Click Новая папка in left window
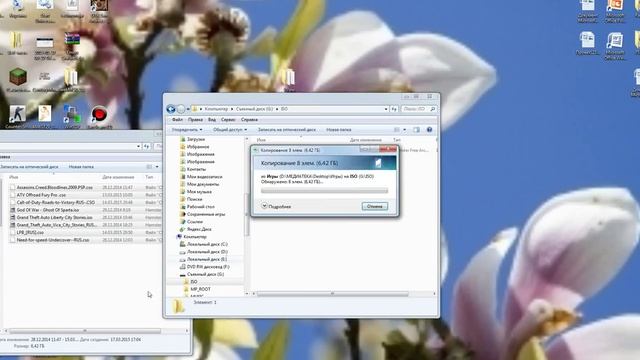640x360 pixels. pos(81,167)
